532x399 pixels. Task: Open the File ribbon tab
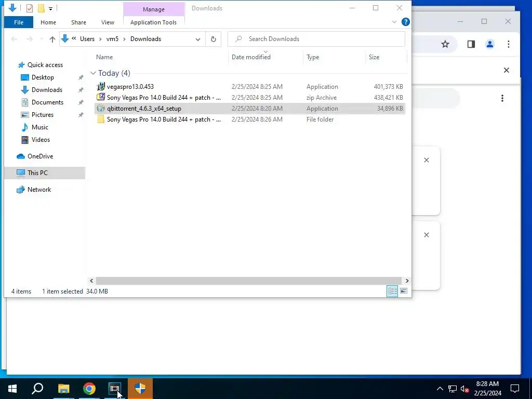click(19, 22)
